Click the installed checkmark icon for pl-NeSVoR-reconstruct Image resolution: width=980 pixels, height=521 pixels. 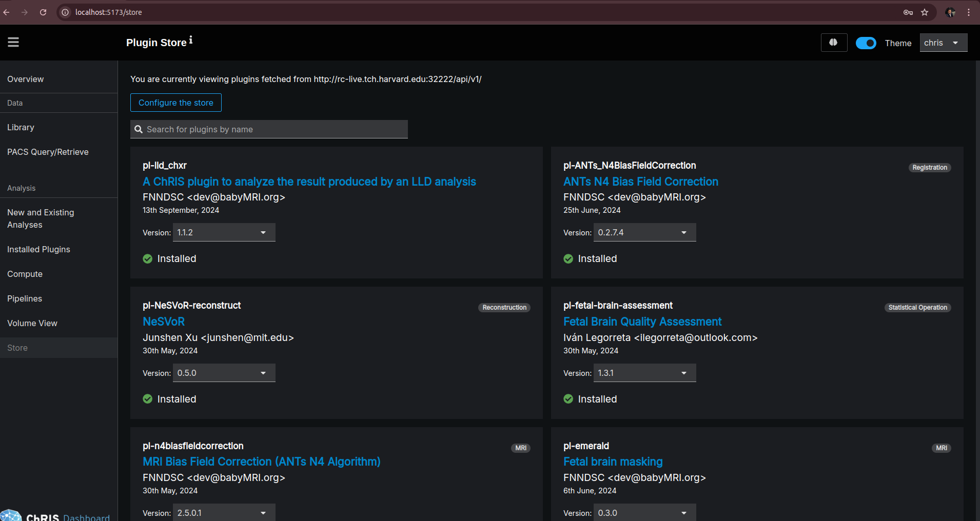148,399
